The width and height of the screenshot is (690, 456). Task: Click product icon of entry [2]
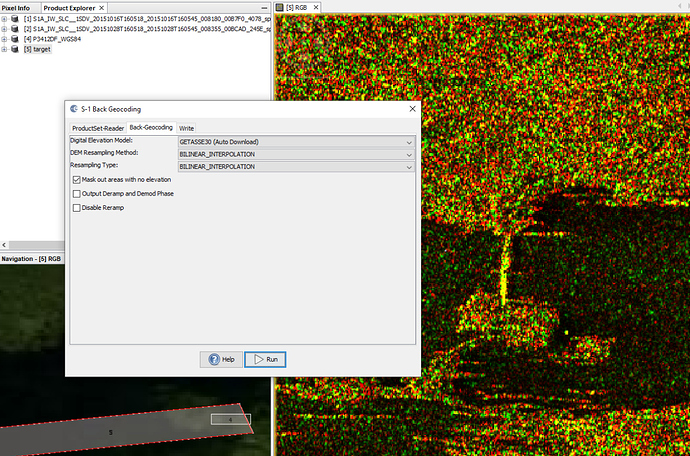point(15,29)
